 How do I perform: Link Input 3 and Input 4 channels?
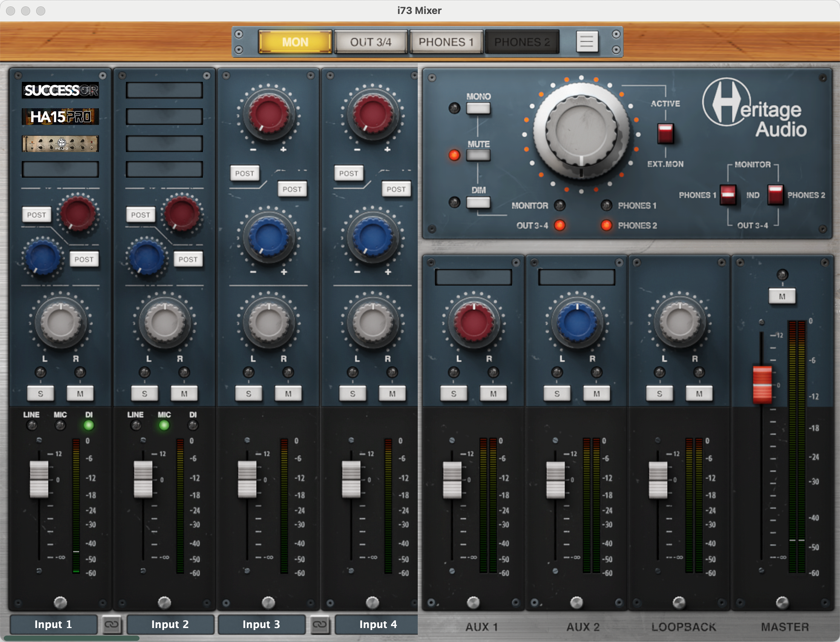[x=319, y=624]
